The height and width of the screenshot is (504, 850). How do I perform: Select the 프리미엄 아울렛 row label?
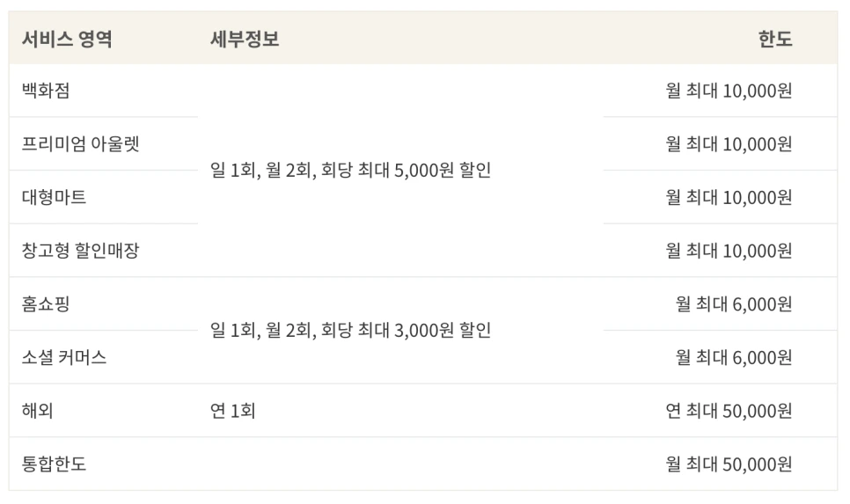(x=81, y=143)
